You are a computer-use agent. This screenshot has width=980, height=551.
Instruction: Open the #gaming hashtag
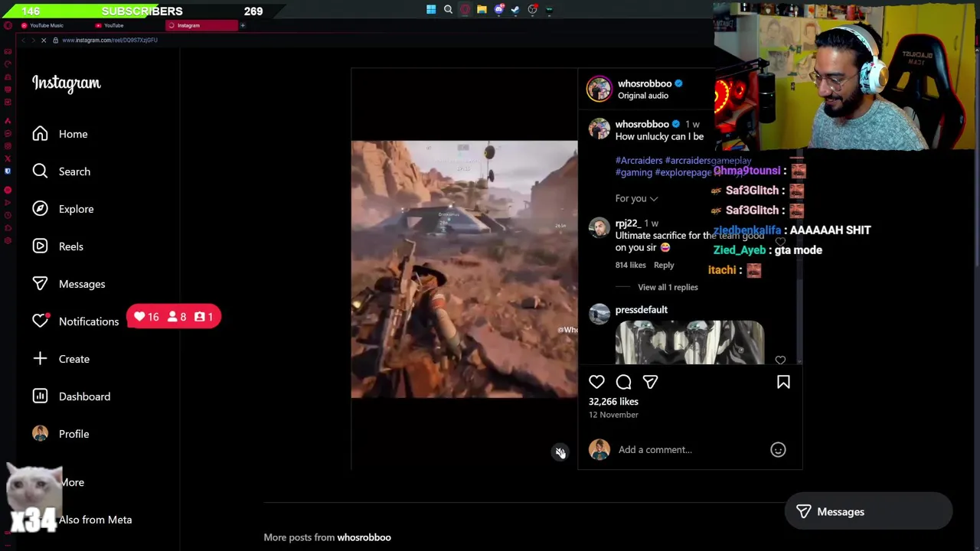634,173
